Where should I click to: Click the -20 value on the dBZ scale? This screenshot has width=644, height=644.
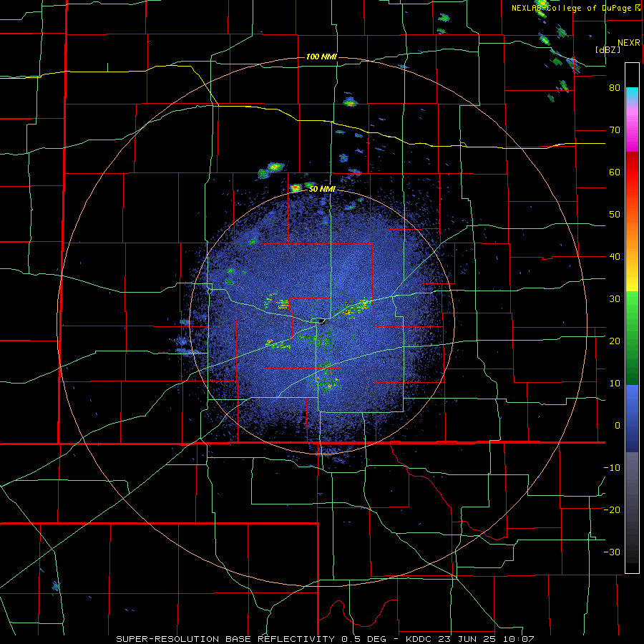point(612,509)
